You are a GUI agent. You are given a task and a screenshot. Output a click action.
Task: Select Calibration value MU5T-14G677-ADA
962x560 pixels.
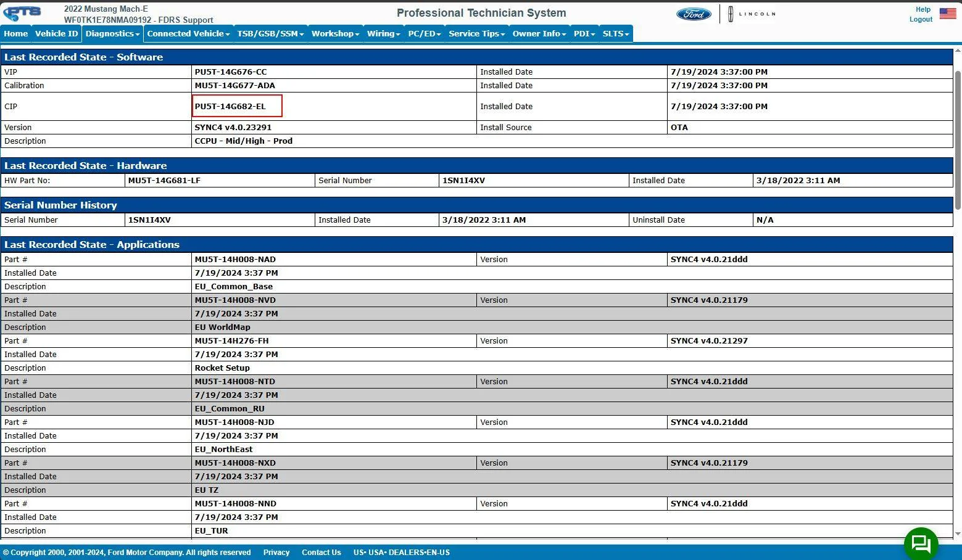click(235, 85)
